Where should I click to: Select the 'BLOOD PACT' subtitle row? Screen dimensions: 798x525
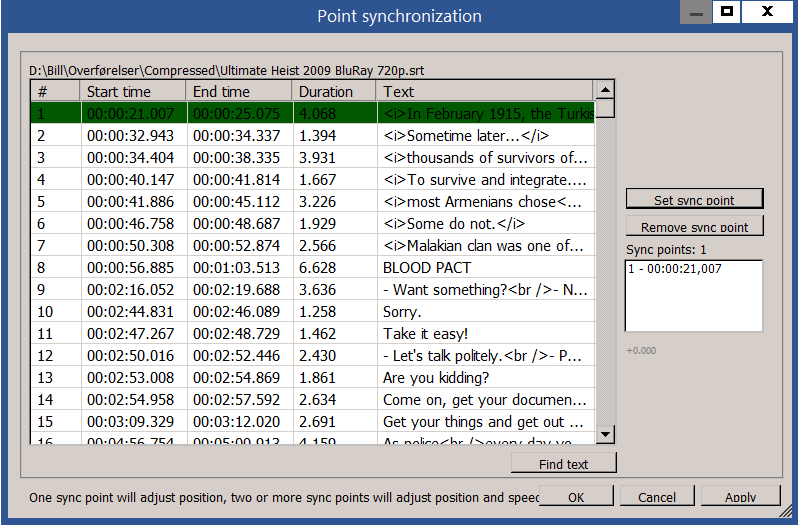tap(312, 268)
